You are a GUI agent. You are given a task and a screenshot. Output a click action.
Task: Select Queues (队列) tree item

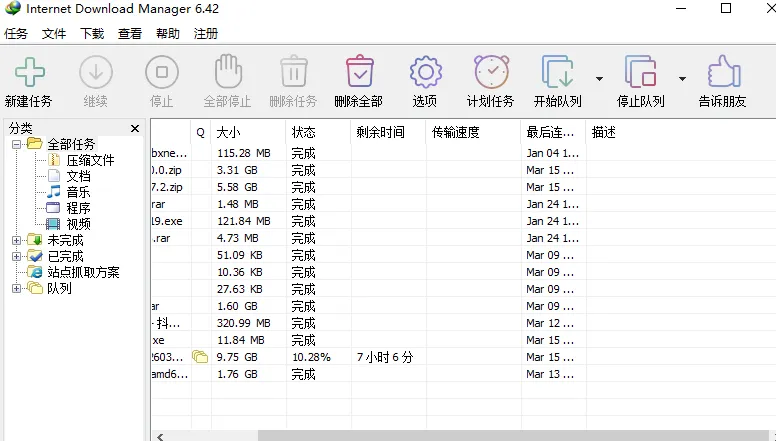tap(59, 288)
